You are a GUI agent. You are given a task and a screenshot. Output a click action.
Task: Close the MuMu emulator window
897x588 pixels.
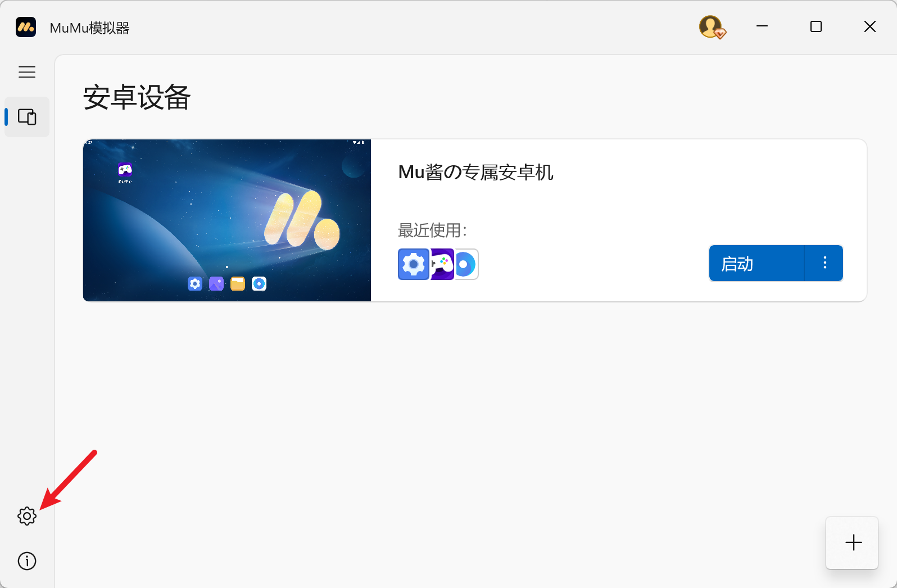click(x=869, y=27)
